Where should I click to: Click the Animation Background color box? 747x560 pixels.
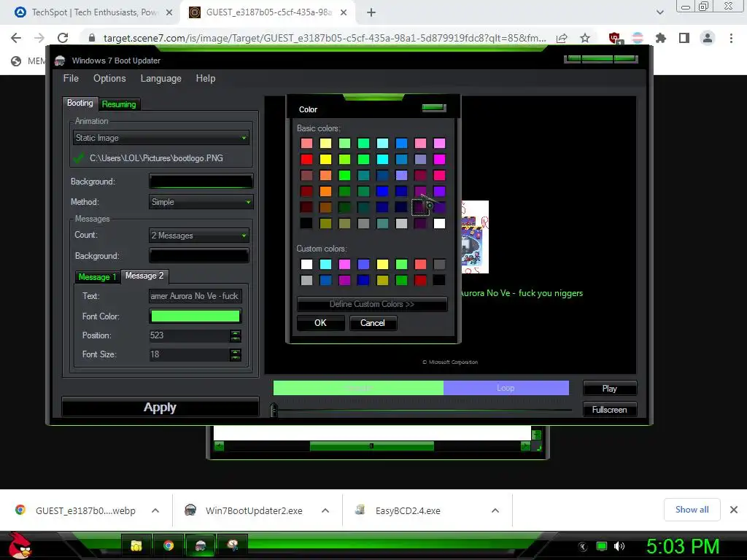pyautogui.click(x=201, y=182)
